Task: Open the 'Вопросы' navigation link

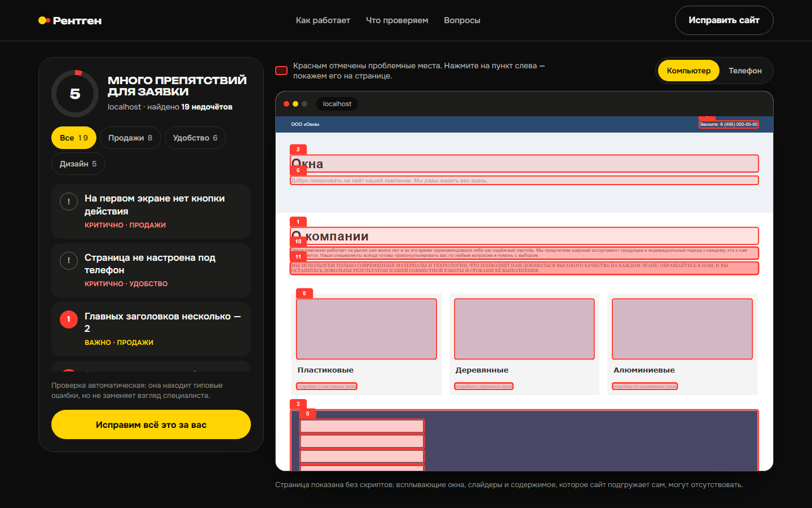Action: point(462,20)
